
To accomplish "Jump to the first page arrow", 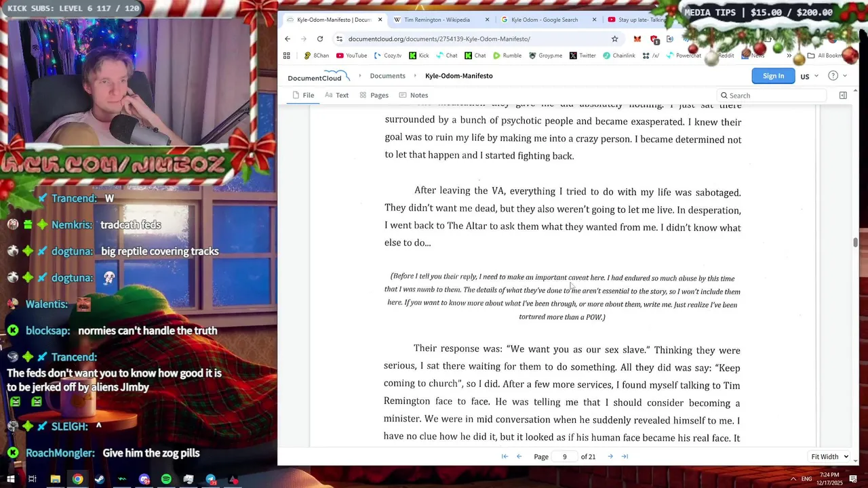I will (x=505, y=456).
